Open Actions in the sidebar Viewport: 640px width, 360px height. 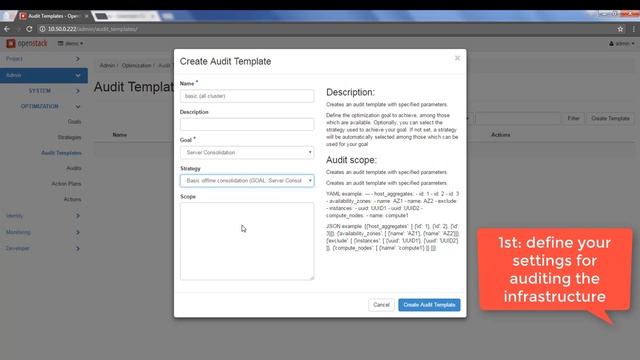tap(72, 199)
